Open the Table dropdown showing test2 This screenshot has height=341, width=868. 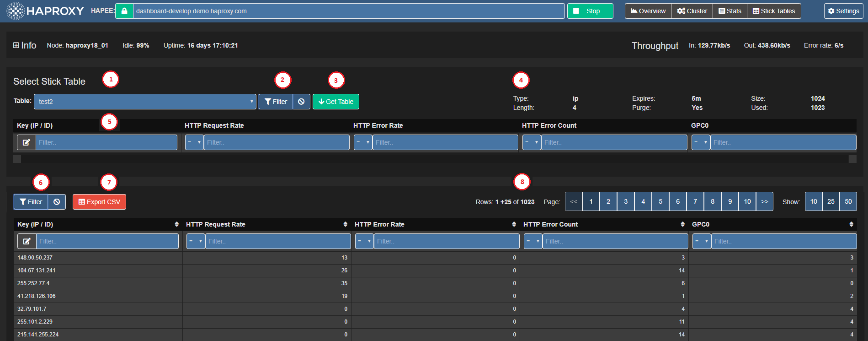(145, 102)
